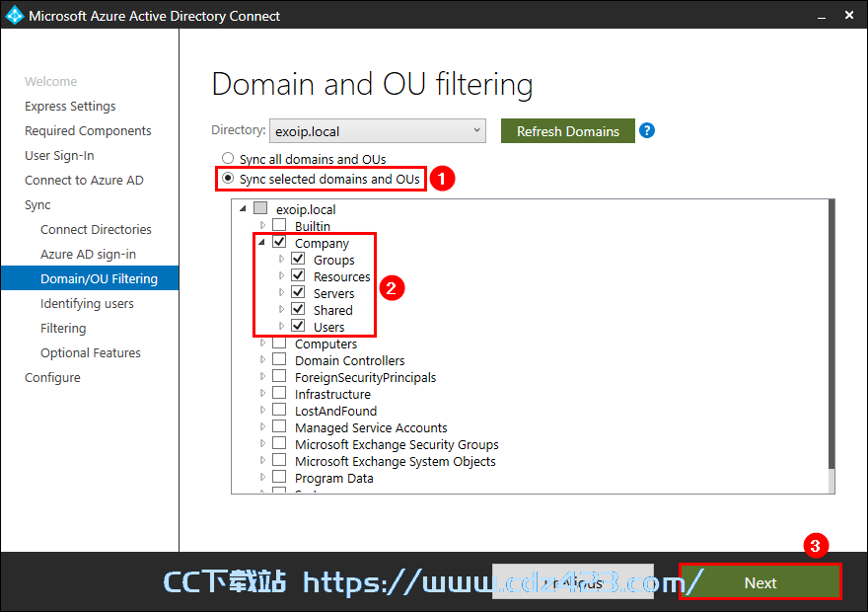Viewport: 868px width, 612px height.
Task: Open Express Settings step in sidebar
Action: (x=70, y=106)
